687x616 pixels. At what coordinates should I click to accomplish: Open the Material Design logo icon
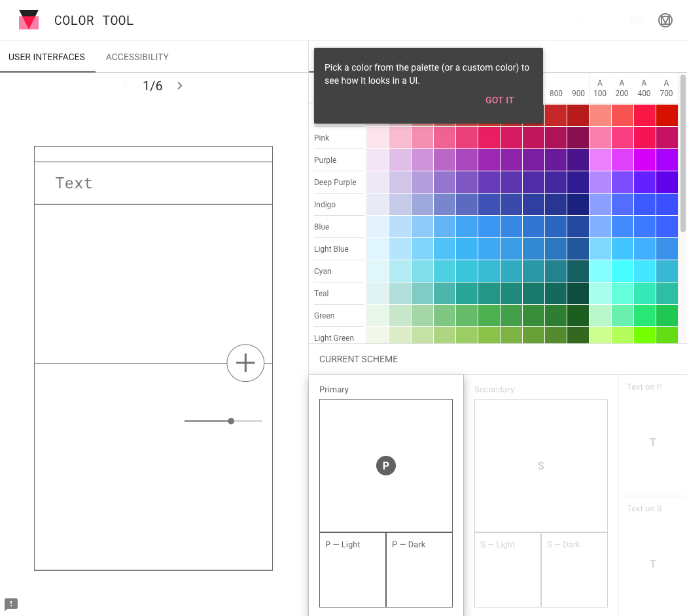click(665, 20)
